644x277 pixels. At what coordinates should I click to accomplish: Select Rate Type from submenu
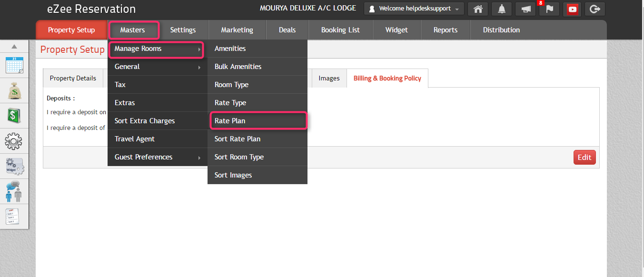pos(258,103)
